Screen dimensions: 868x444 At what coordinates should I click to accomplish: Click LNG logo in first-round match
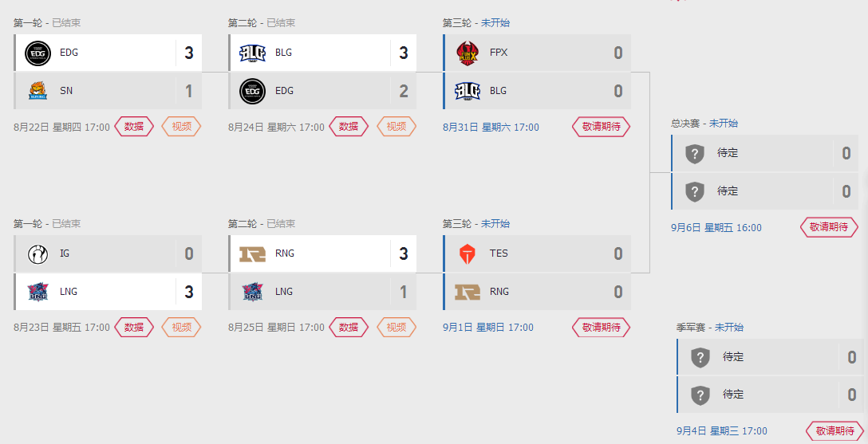[x=37, y=292]
